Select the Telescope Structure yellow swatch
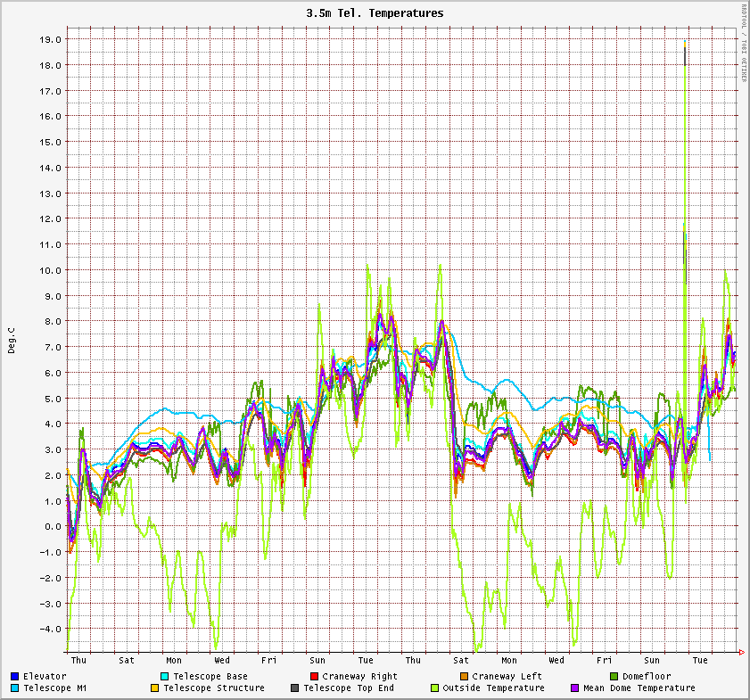Image resolution: width=750 pixels, height=700 pixels. coord(155,688)
